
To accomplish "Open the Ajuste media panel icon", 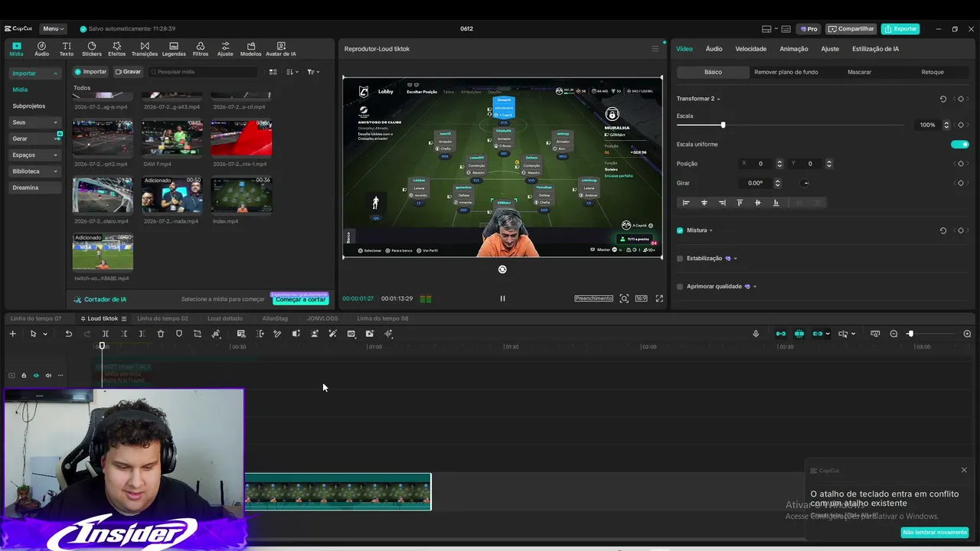I will 225,49.
